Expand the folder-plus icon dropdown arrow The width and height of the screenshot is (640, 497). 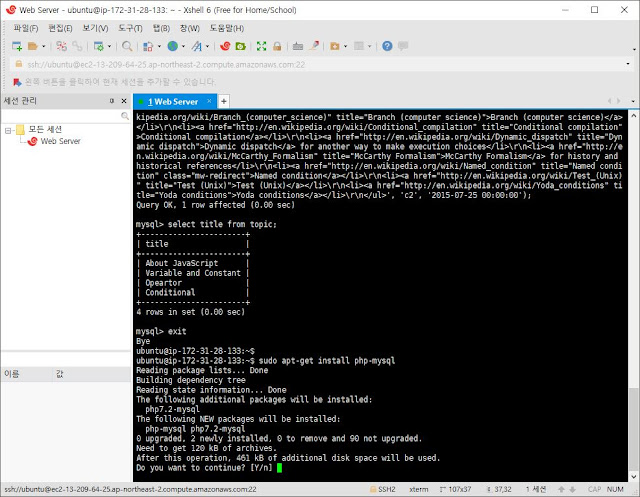tap(345, 47)
